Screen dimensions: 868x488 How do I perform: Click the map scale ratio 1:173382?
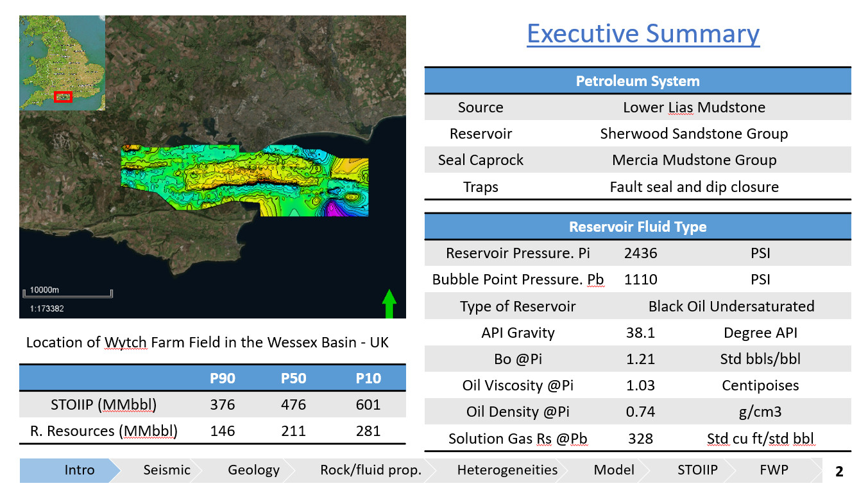[x=47, y=309]
